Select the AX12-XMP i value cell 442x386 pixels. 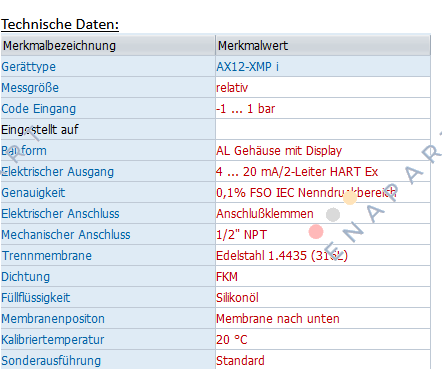click(x=323, y=66)
